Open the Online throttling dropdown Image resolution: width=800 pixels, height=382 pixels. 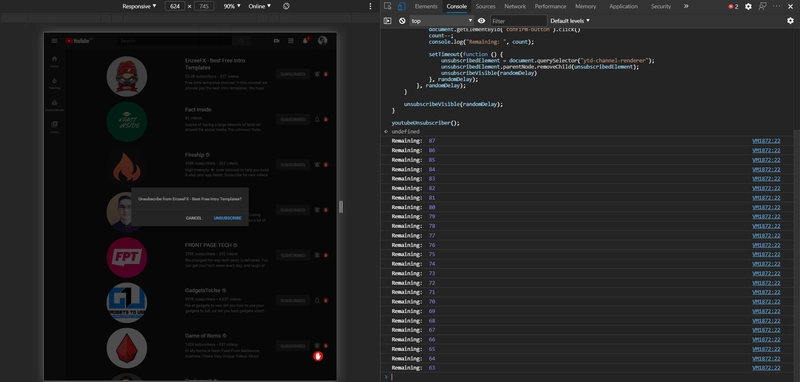click(x=260, y=6)
